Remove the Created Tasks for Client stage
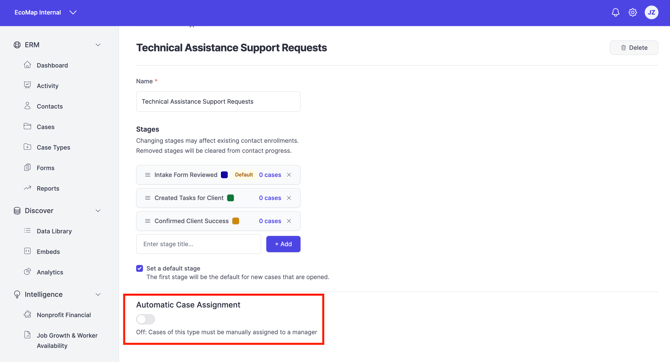This screenshot has height=362, width=670. coord(289,198)
